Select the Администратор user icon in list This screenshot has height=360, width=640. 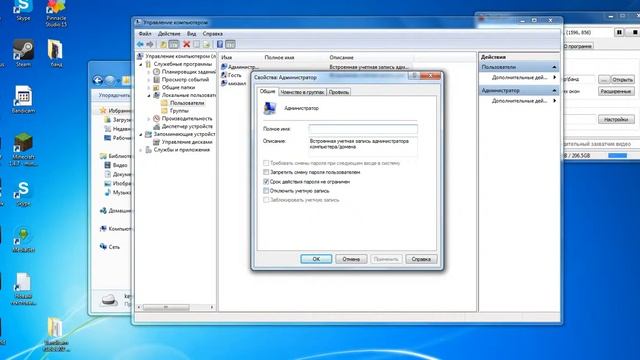[x=224, y=67]
